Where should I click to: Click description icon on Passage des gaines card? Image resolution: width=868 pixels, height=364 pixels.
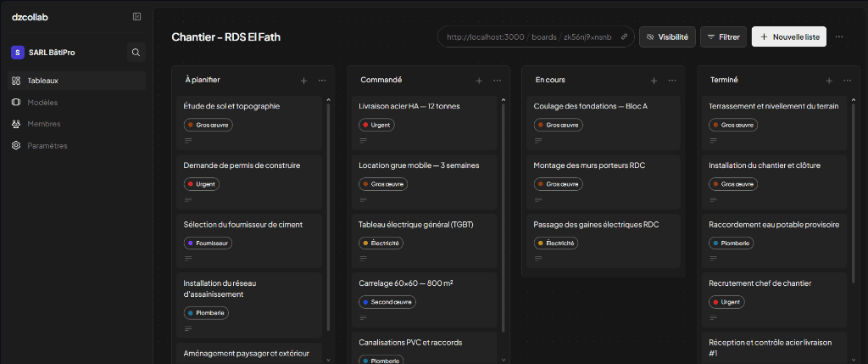538,258
